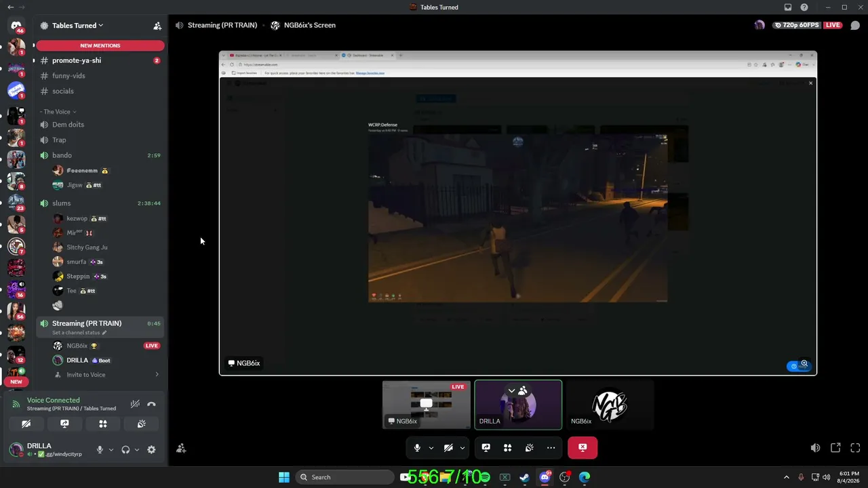Mute microphone in the user panel
Image resolution: width=868 pixels, height=488 pixels.
pyautogui.click(x=100, y=449)
